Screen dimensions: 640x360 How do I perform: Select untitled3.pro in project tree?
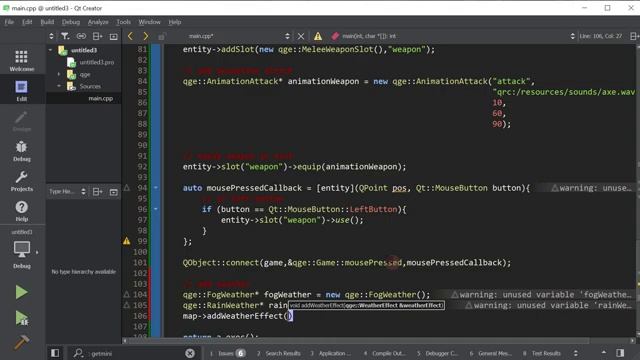[x=96, y=62]
